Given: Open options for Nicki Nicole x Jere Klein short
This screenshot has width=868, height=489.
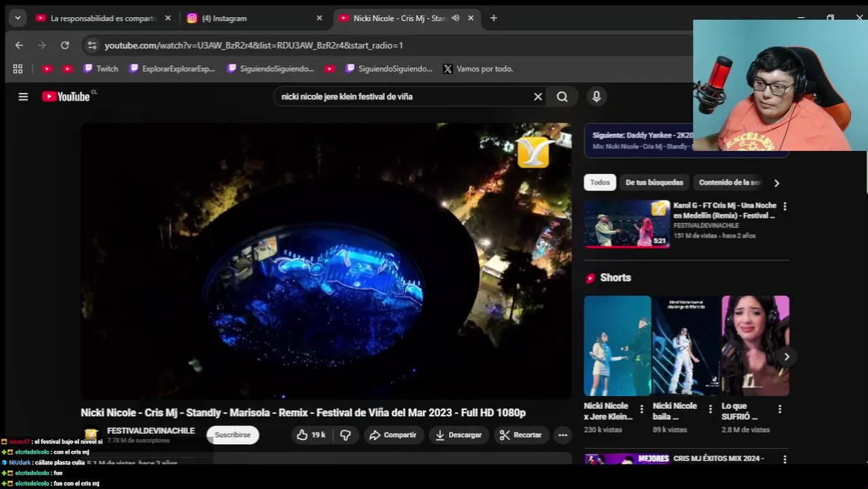Looking at the screenshot, I should 641,409.
